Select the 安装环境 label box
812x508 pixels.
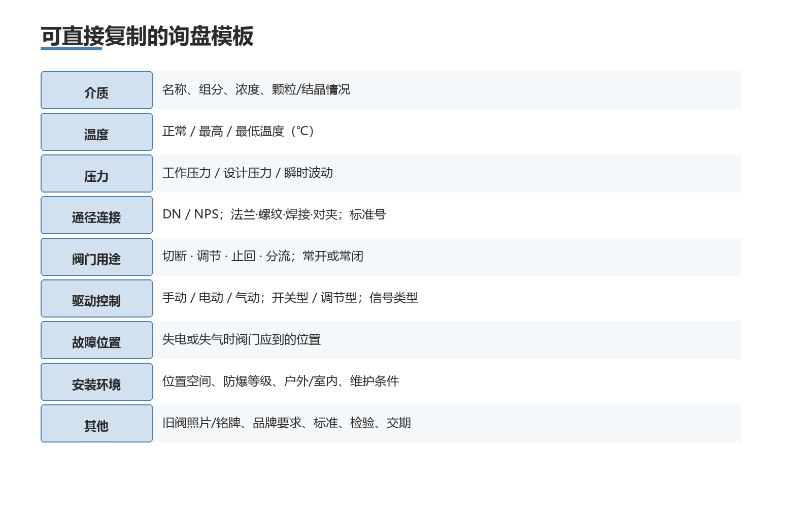point(96,382)
